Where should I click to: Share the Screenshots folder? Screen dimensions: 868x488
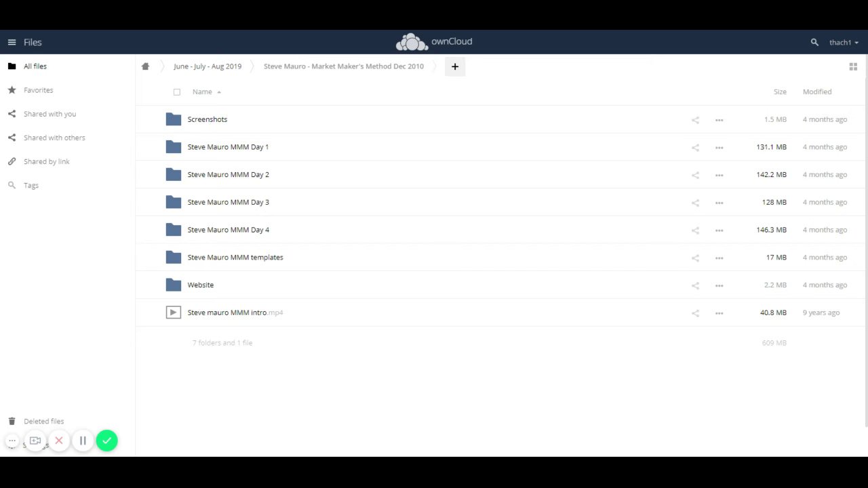(x=695, y=120)
